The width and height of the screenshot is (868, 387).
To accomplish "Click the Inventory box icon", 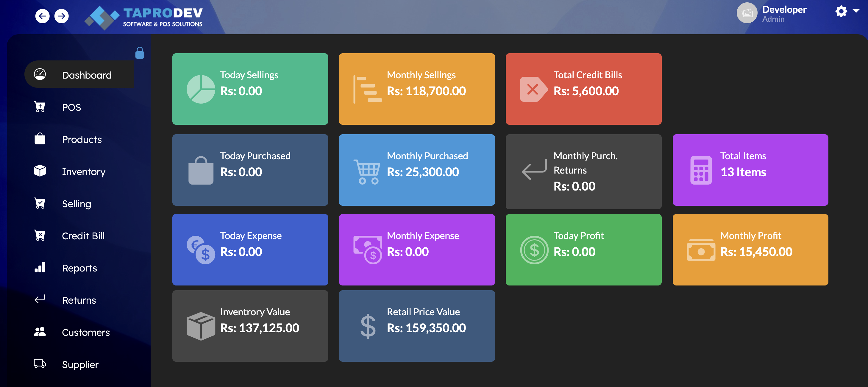I will pyautogui.click(x=40, y=171).
